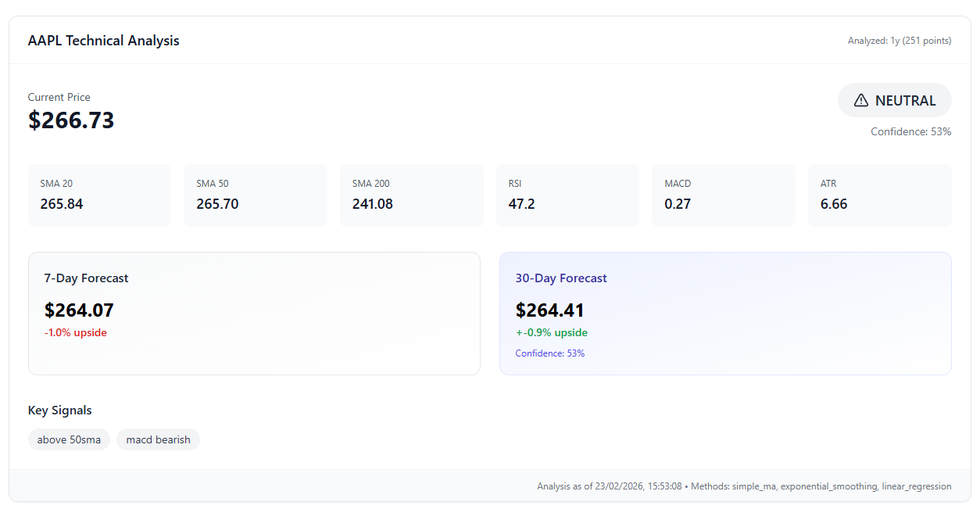Click the SMA 200 value 241.08
This screenshot has height=527, width=980.
373,204
